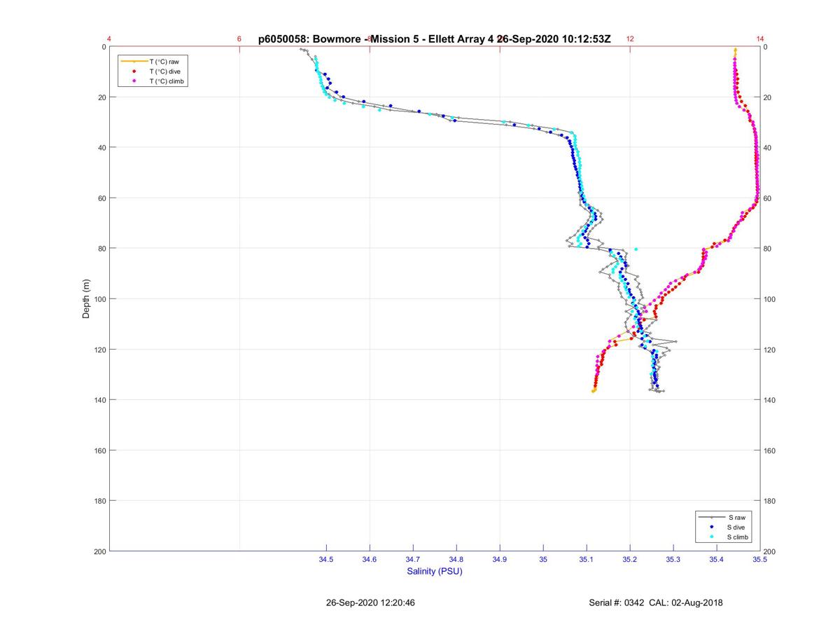Click the salinity tick label 35.5
Viewport: 840px width, 620px height.
click(760, 559)
